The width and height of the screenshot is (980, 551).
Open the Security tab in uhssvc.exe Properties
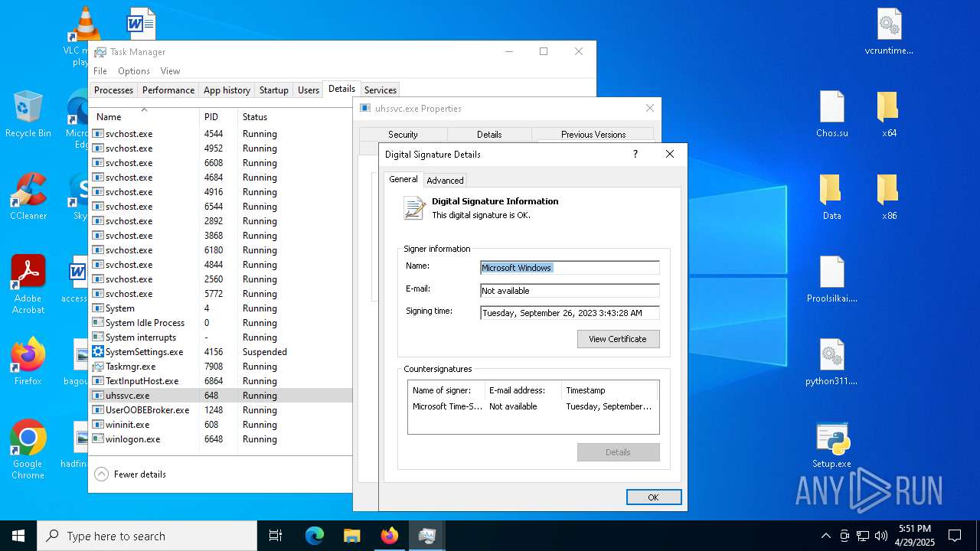point(403,134)
